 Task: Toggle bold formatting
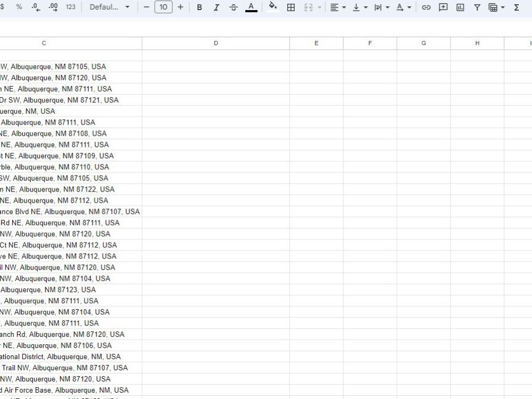(199, 7)
